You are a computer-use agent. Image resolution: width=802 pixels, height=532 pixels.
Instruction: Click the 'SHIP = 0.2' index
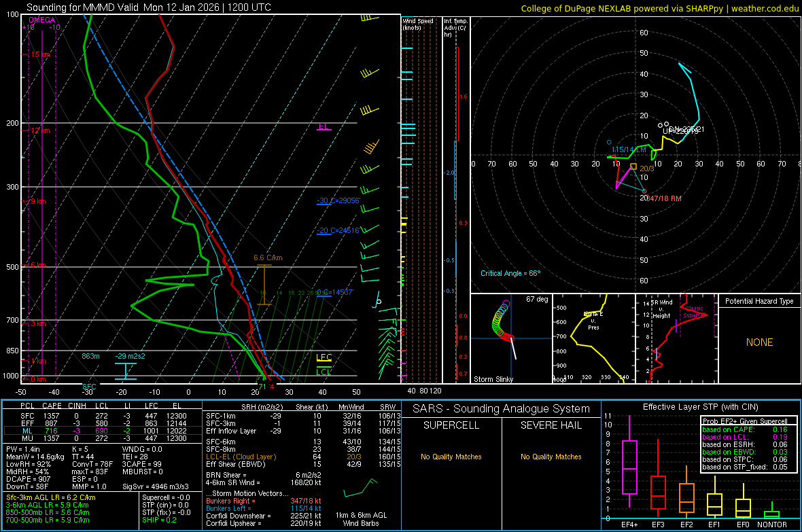tap(159, 520)
